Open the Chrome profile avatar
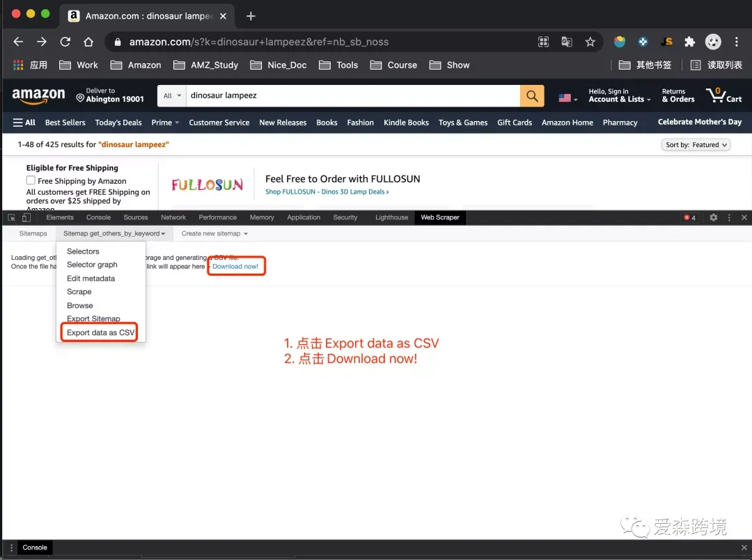 713,42
